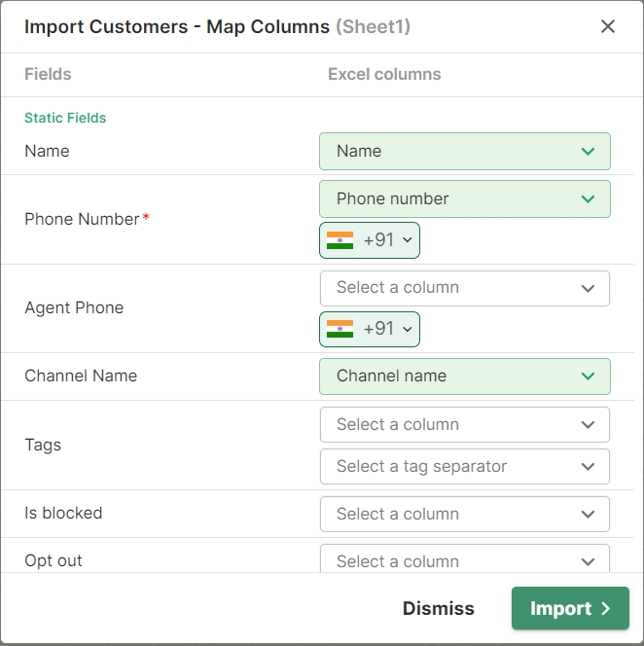
Task: Select a column for Is blocked field
Action: [464, 514]
